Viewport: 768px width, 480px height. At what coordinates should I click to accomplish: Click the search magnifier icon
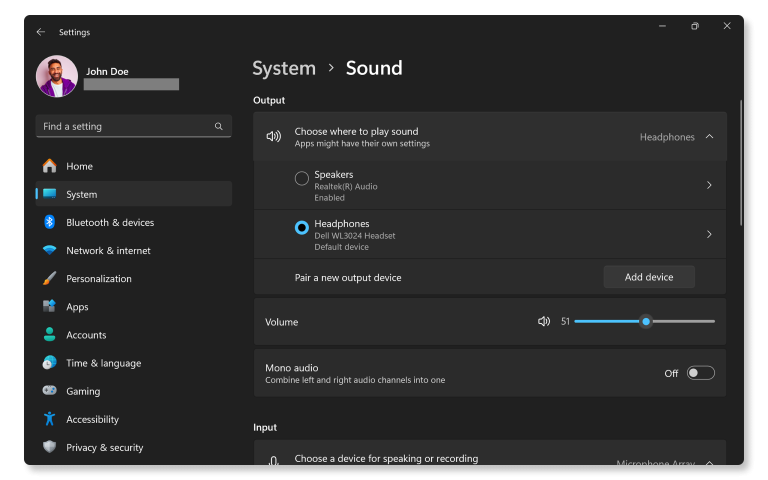(x=218, y=126)
